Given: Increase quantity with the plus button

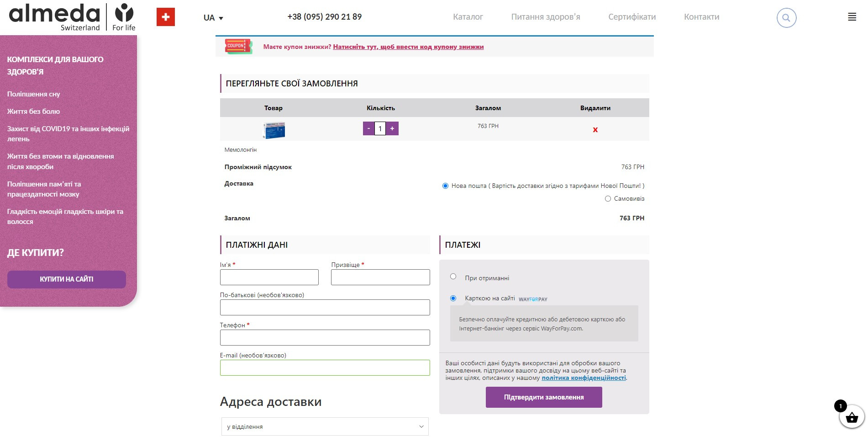Looking at the screenshot, I should [392, 128].
